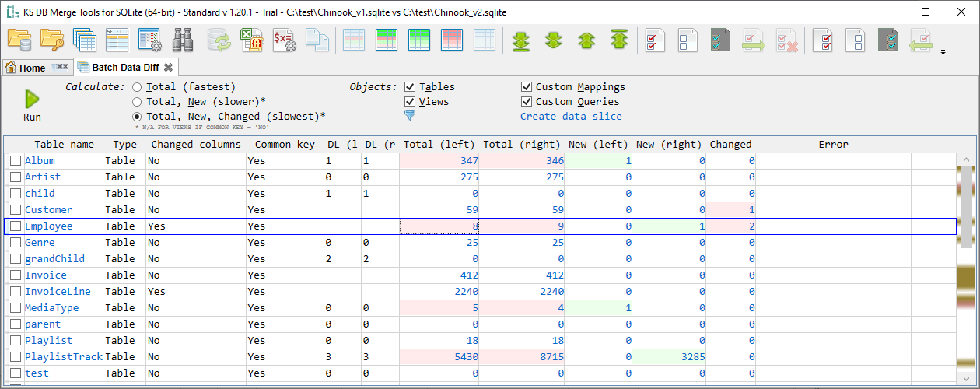Viewport: 980px width, 389px height.
Task: Open the Customer table link
Action: click(48, 210)
